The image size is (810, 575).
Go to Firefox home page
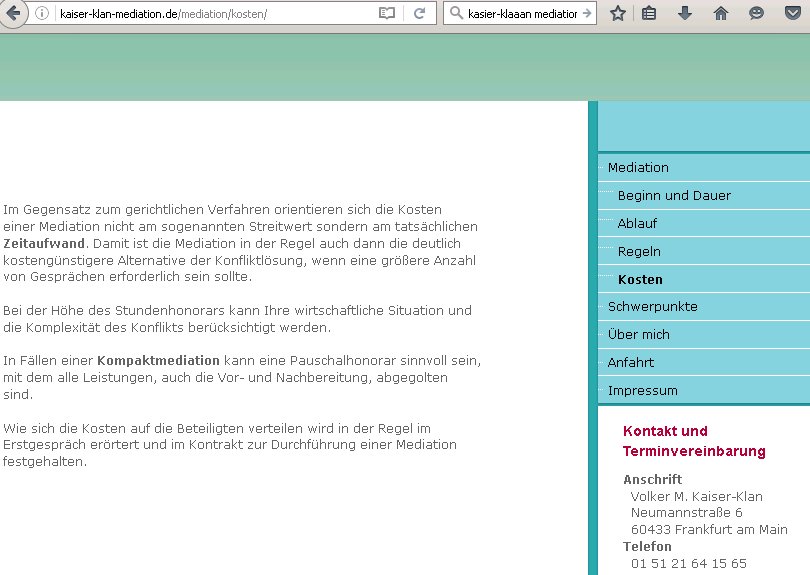tap(720, 14)
